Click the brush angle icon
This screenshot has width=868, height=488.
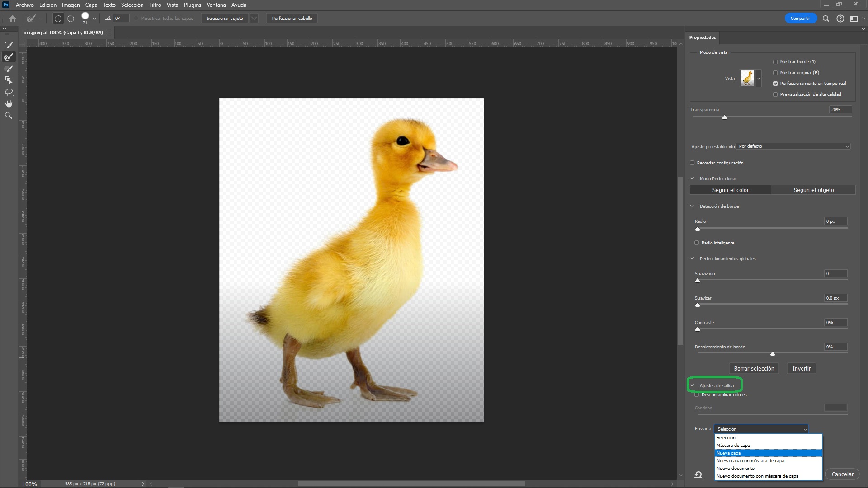tap(108, 19)
